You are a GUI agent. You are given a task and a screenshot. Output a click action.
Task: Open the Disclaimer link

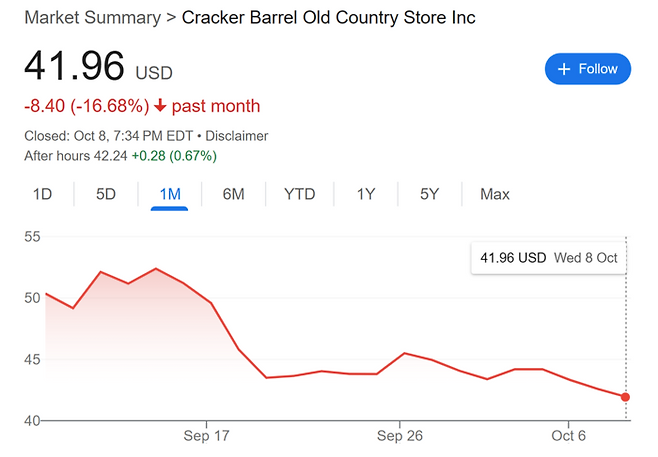point(237,136)
